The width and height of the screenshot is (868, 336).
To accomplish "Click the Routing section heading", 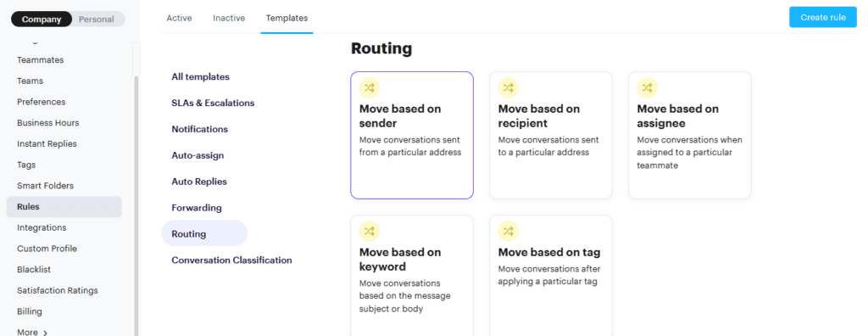I will 381,49.
